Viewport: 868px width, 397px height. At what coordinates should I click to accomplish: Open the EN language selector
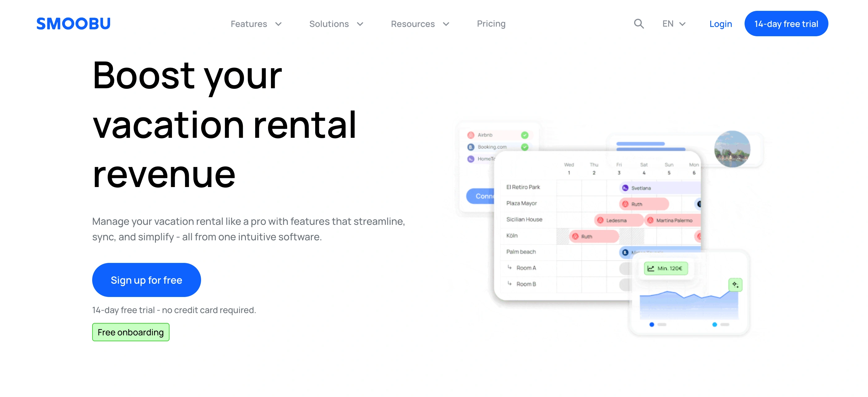pyautogui.click(x=674, y=24)
